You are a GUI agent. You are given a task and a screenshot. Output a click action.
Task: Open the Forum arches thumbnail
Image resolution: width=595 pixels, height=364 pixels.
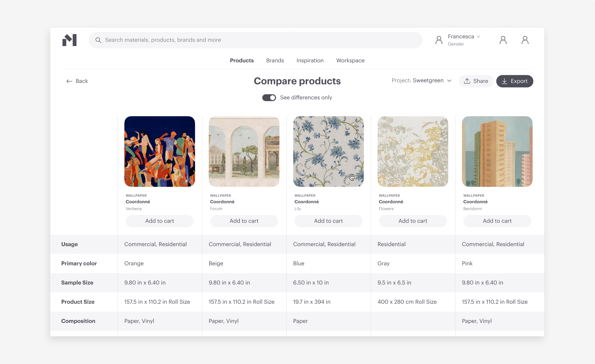click(244, 152)
